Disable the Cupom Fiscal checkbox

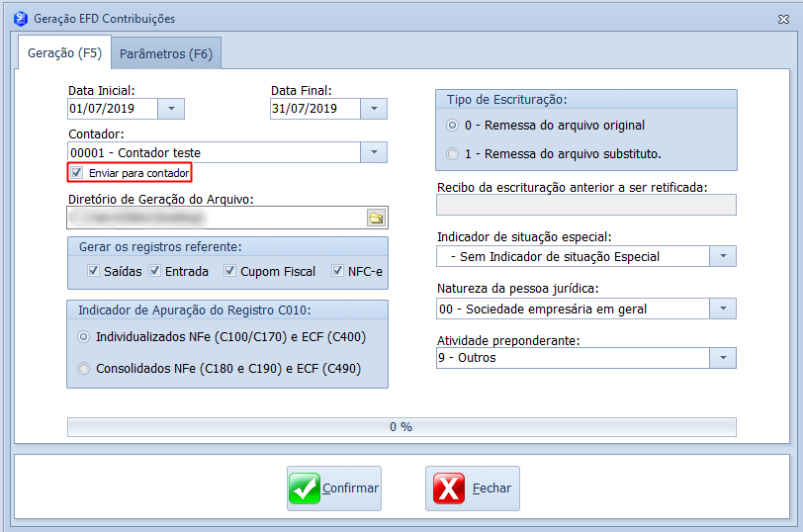[x=230, y=271]
